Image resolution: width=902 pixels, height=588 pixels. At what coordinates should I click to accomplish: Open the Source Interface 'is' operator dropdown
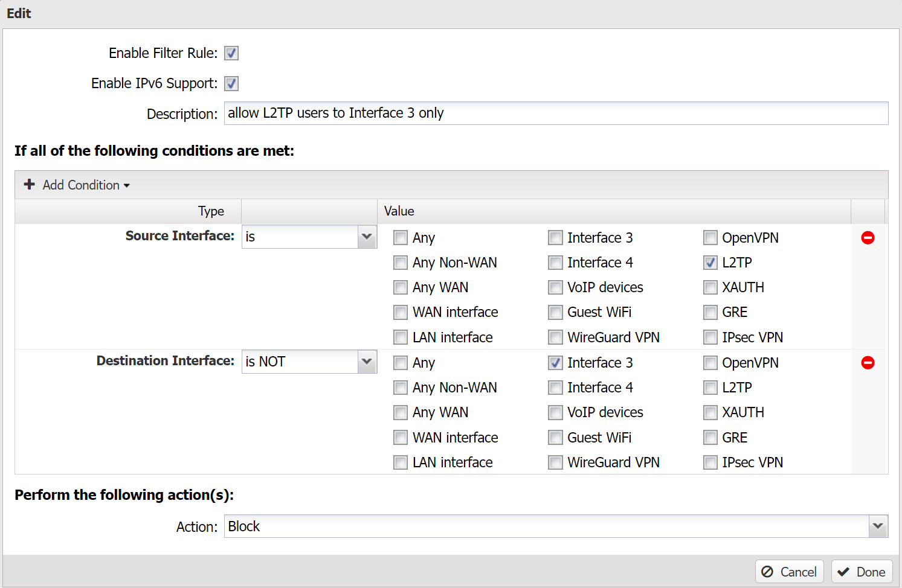pyautogui.click(x=366, y=237)
